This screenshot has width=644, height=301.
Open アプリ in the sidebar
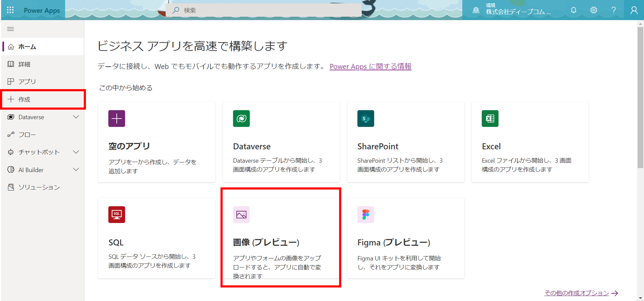click(42, 82)
